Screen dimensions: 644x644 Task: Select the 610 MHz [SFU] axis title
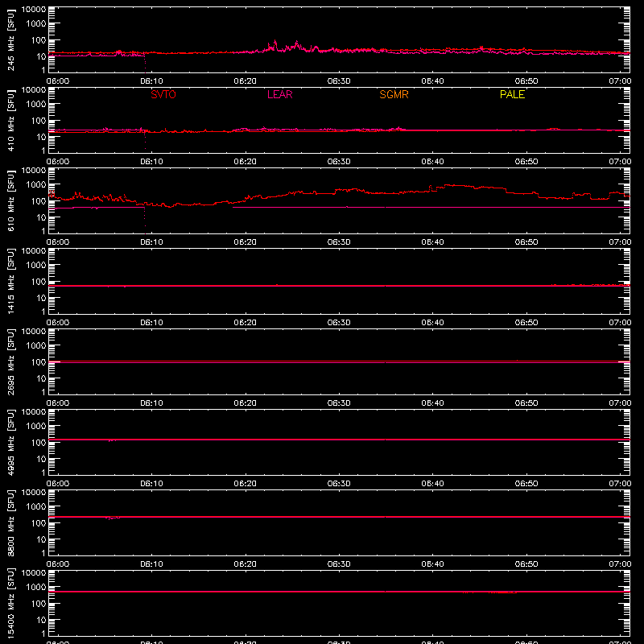pyautogui.click(x=10, y=200)
